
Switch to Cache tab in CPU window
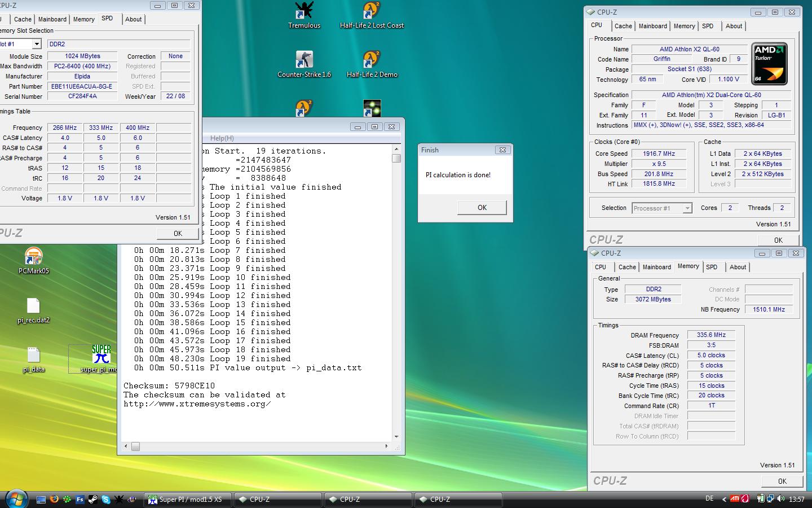pos(623,26)
